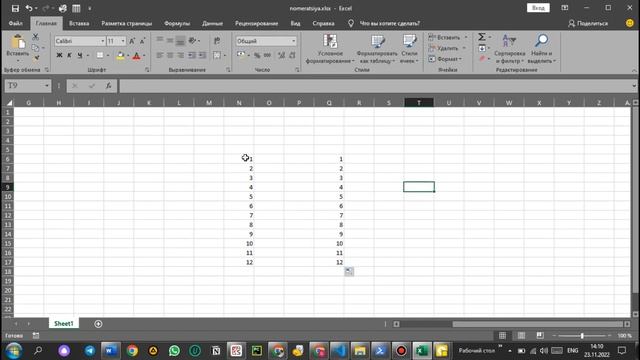Viewport: 640px width, 360px height.
Task: Open Sort & Filter (Сортировка и фильтр) menu
Action: (509, 49)
